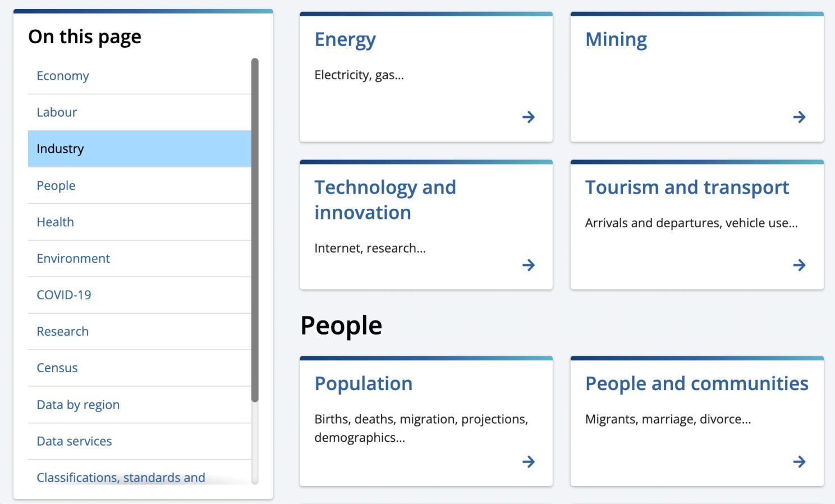
Task: Open Population via its arrow icon
Action: [x=528, y=461]
